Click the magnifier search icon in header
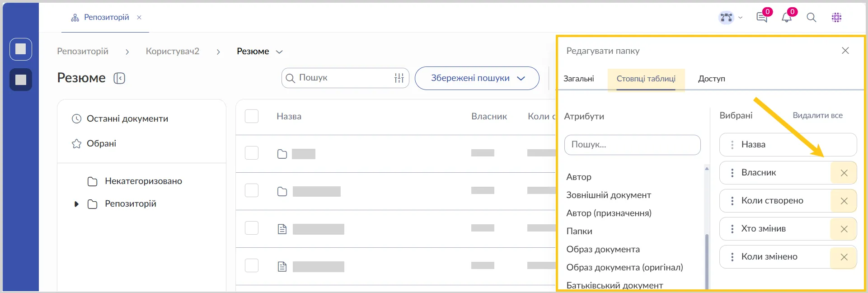The image size is (868, 293). pos(812,18)
